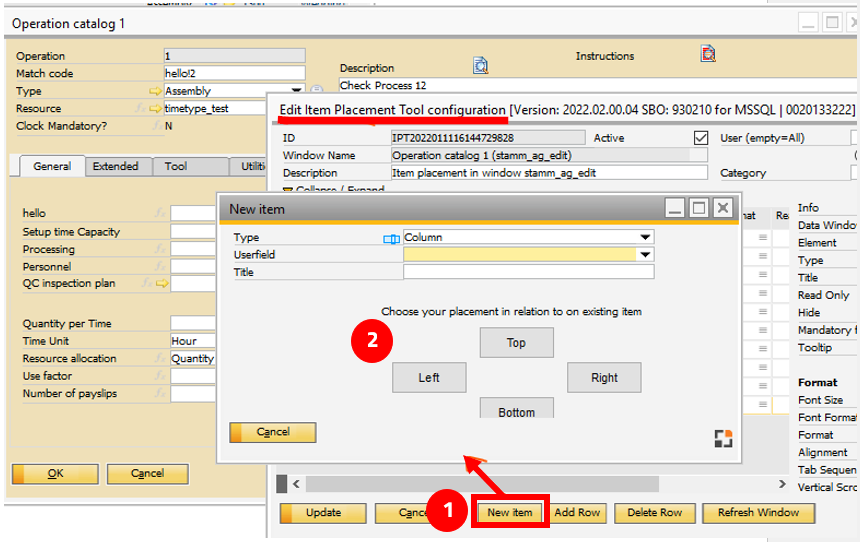Image resolution: width=860 pixels, height=542 pixels.
Task: Expand the Userfield dropdown
Action: [645, 255]
